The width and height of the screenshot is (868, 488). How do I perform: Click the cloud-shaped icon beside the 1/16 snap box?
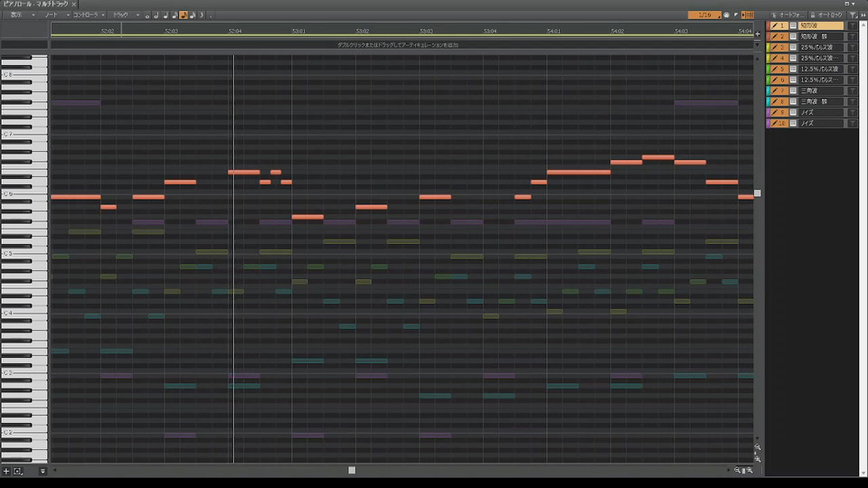[x=727, y=15]
